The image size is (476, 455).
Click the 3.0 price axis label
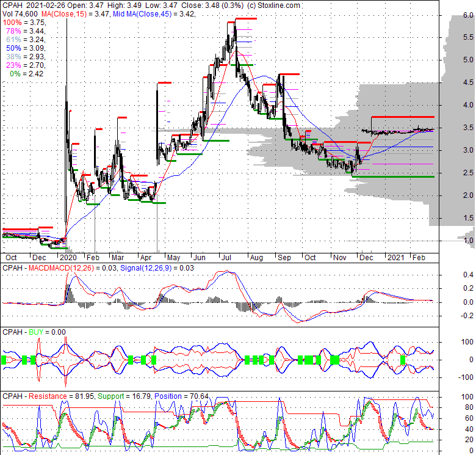tap(468, 150)
